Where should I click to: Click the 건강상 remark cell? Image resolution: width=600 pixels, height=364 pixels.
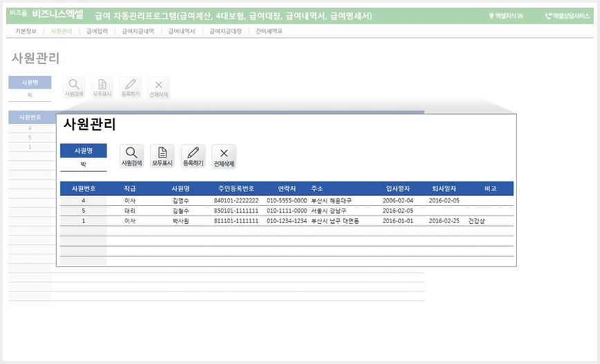point(476,221)
